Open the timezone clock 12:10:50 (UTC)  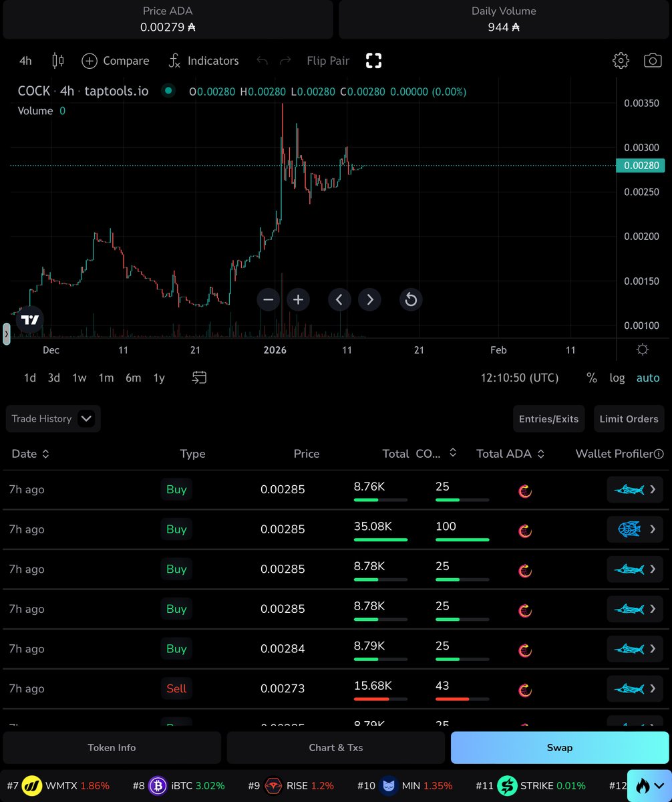pyautogui.click(x=520, y=378)
